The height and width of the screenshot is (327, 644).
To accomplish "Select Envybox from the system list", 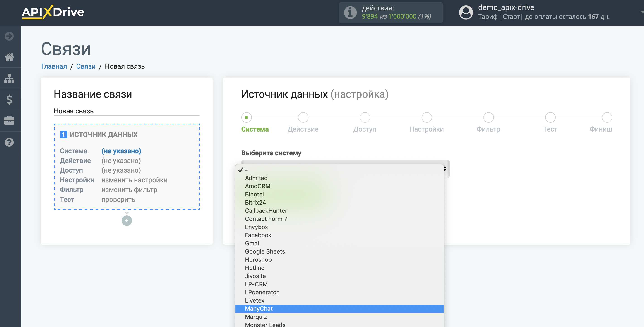I will tap(339, 227).
